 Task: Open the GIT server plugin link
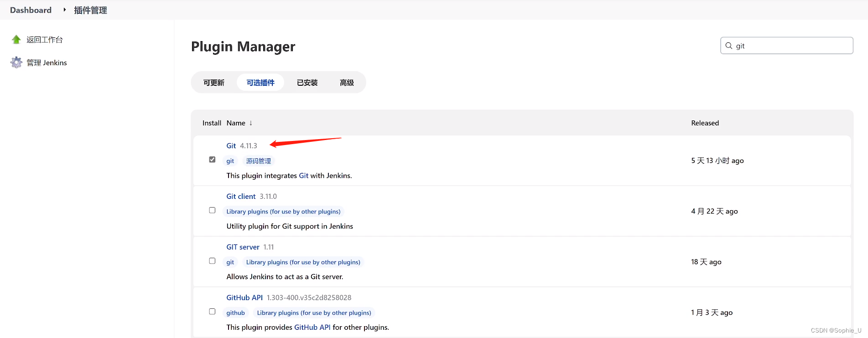[x=243, y=247]
